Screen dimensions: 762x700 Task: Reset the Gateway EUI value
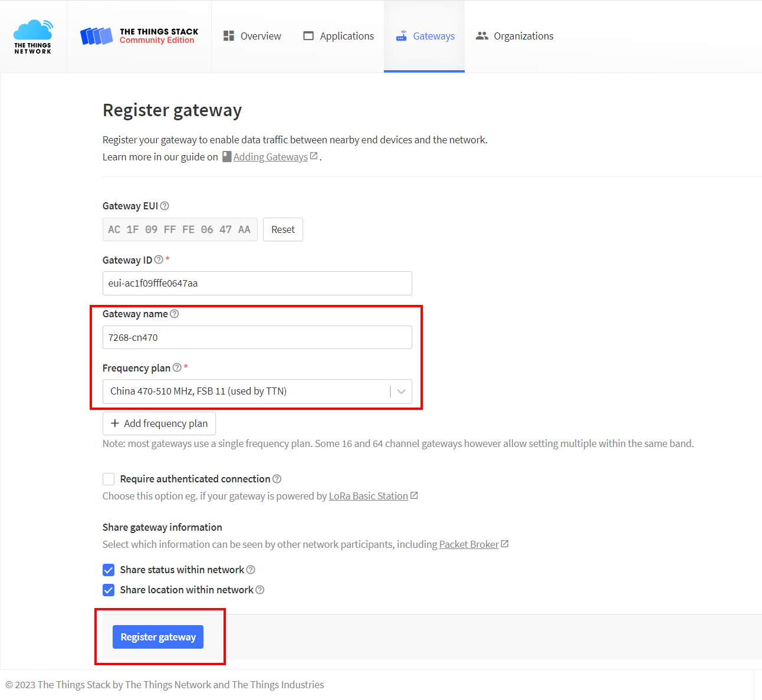pos(283,229)
